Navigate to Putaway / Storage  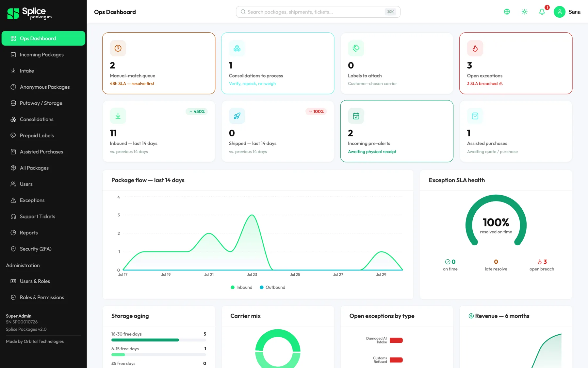(43, 103)
